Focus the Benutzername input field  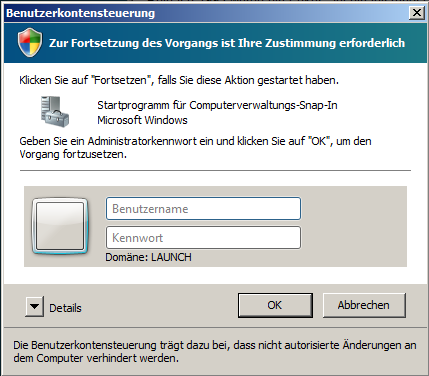coord(203,209)
